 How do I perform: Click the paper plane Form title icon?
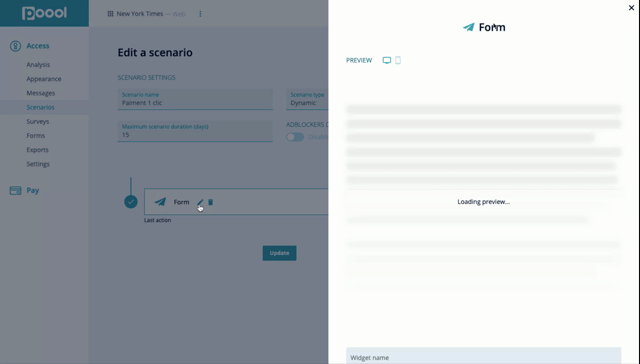click(x=469, y=27)
